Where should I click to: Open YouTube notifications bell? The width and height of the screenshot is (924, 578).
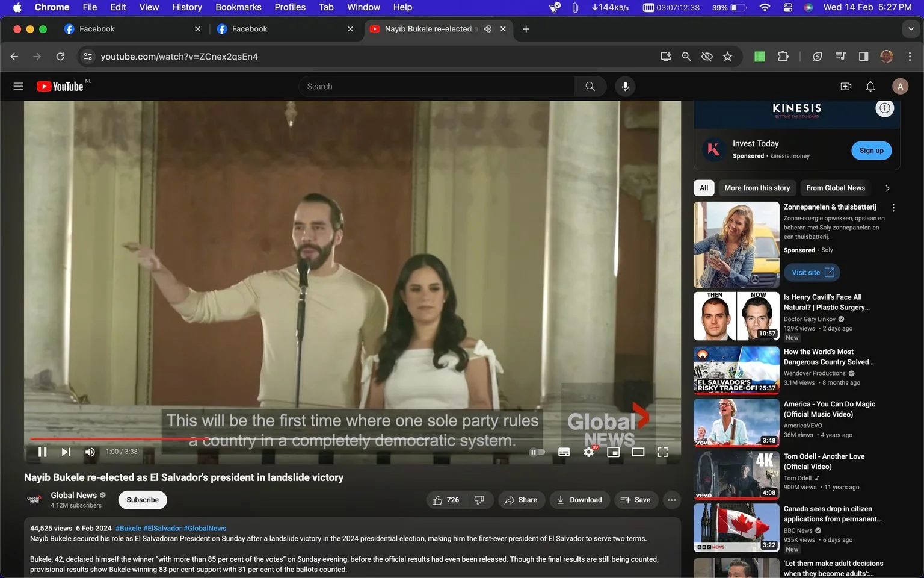pos(870,87)
